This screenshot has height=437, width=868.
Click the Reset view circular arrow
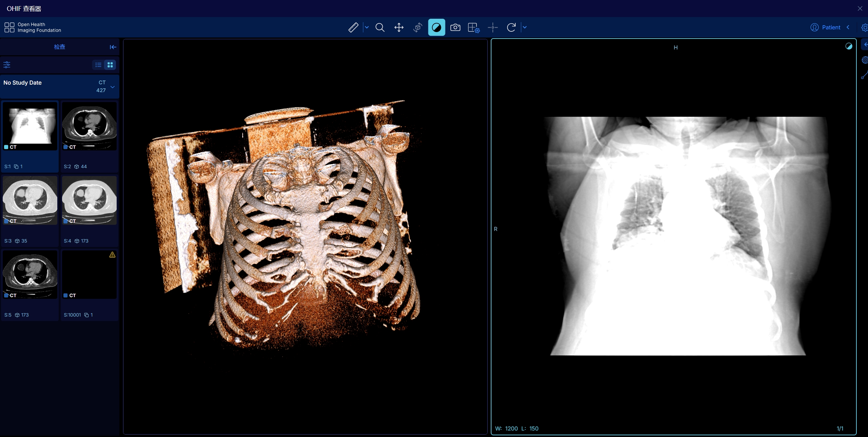(x=511, y=27)
